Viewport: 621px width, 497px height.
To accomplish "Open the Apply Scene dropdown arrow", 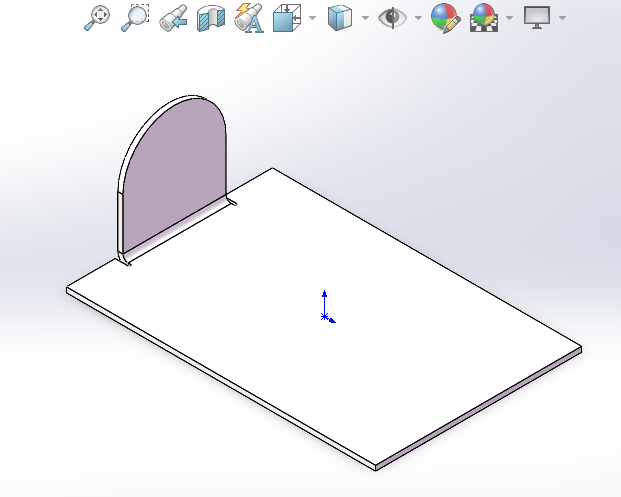I will click(x=510, y=18).
